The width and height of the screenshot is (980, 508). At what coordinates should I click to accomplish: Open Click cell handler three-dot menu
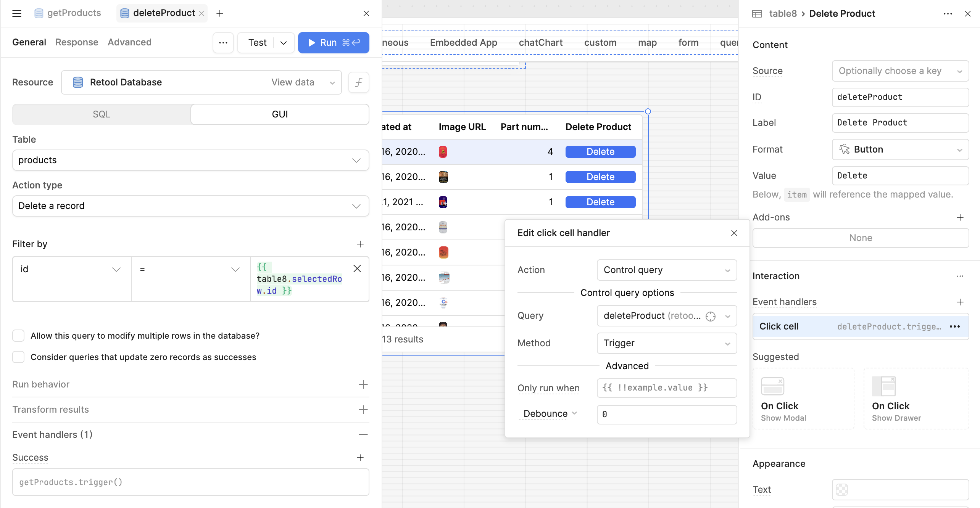[954, 326]
